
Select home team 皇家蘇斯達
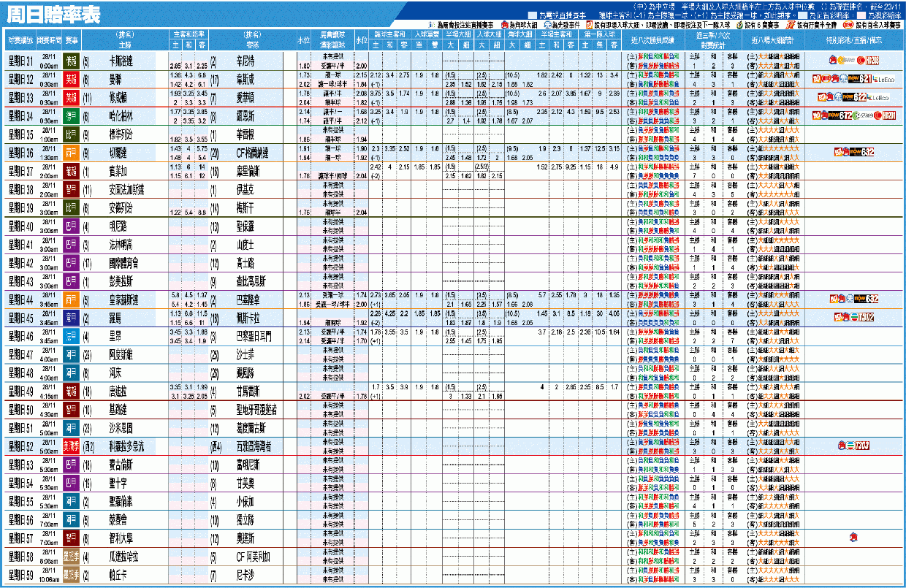click(123, 299)
